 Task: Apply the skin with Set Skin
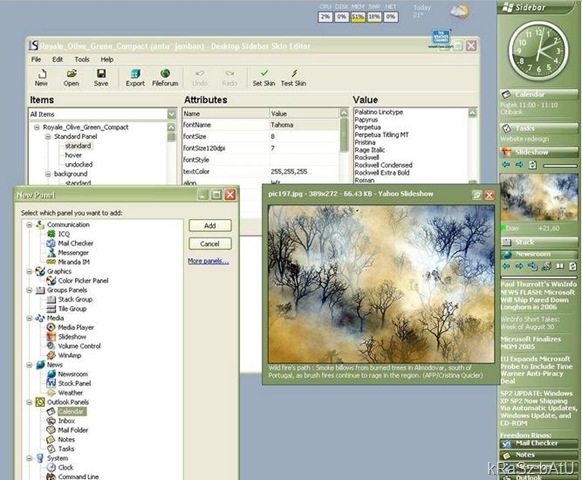[x=264, y=78]
